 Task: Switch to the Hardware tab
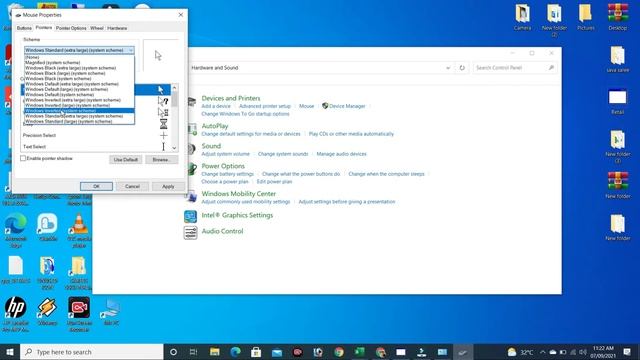coord(117,28)
